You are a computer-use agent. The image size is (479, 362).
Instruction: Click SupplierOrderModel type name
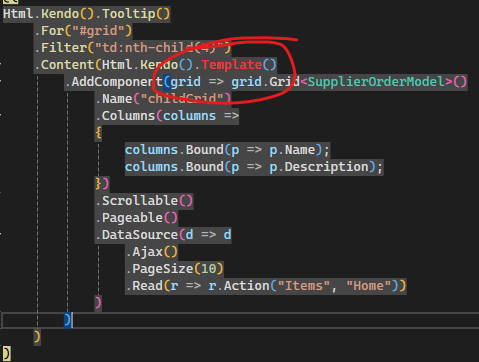pyautogui.click(x=376, y=82)
